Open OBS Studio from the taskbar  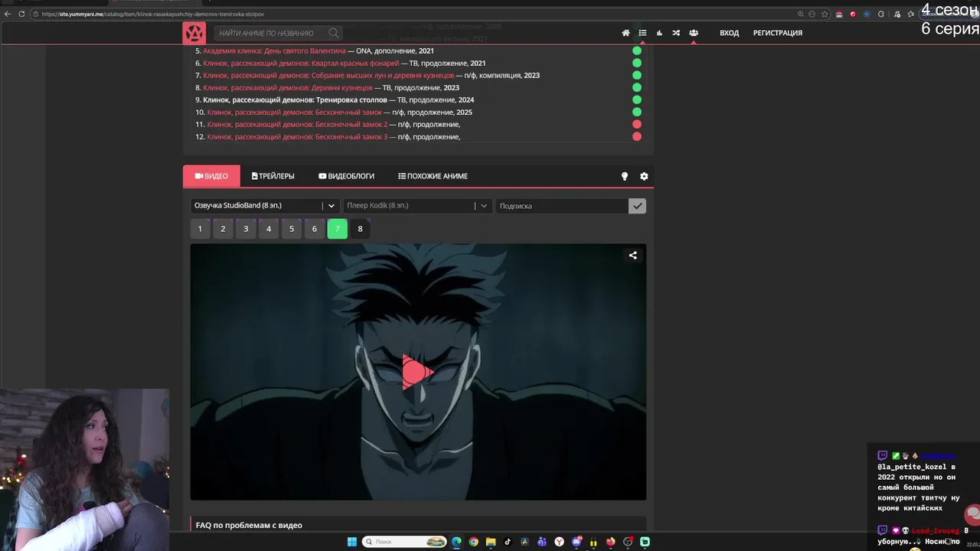[x=628, y=542]
